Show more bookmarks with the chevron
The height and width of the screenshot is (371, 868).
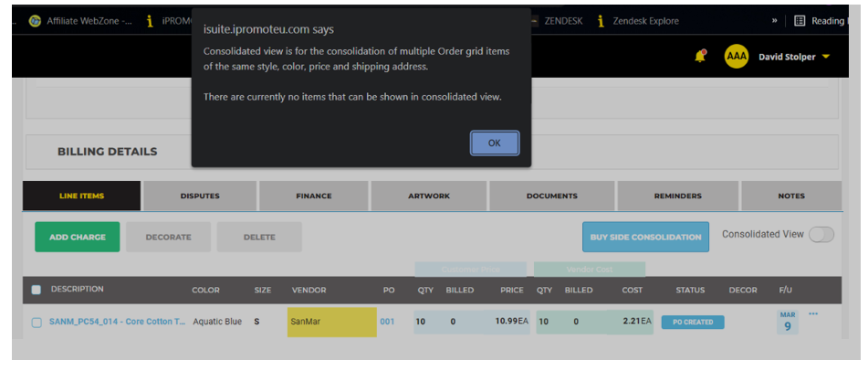[x=775, y=21]
